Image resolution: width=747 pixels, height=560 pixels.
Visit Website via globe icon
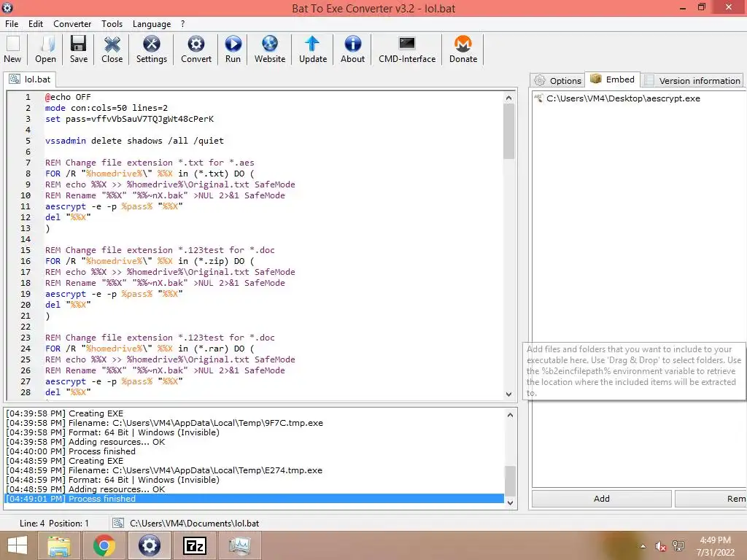tap(270, 50)
